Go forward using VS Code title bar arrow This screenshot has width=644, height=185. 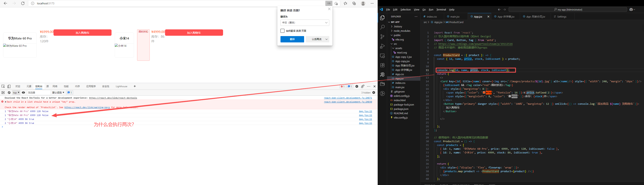coord(505,9)
